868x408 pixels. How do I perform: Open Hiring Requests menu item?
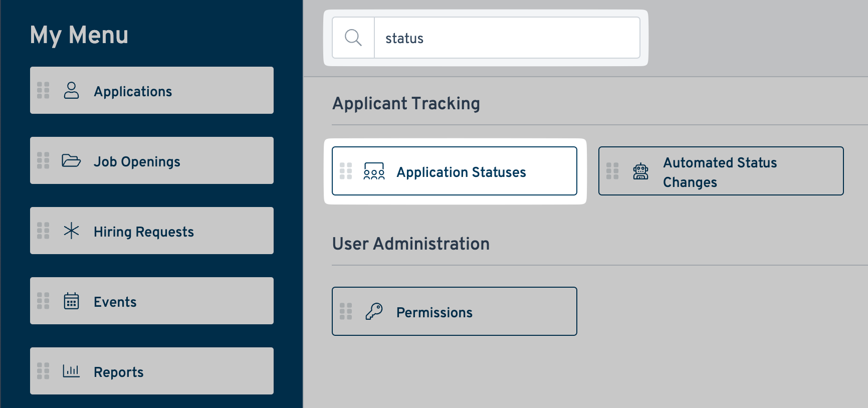[x=143, y=232]
